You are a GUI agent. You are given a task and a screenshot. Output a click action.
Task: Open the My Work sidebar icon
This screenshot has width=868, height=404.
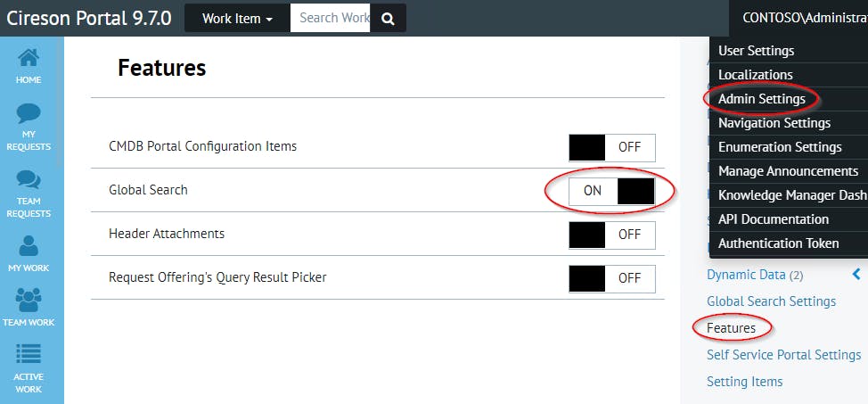pyautogui.click(x=29, y=253)
